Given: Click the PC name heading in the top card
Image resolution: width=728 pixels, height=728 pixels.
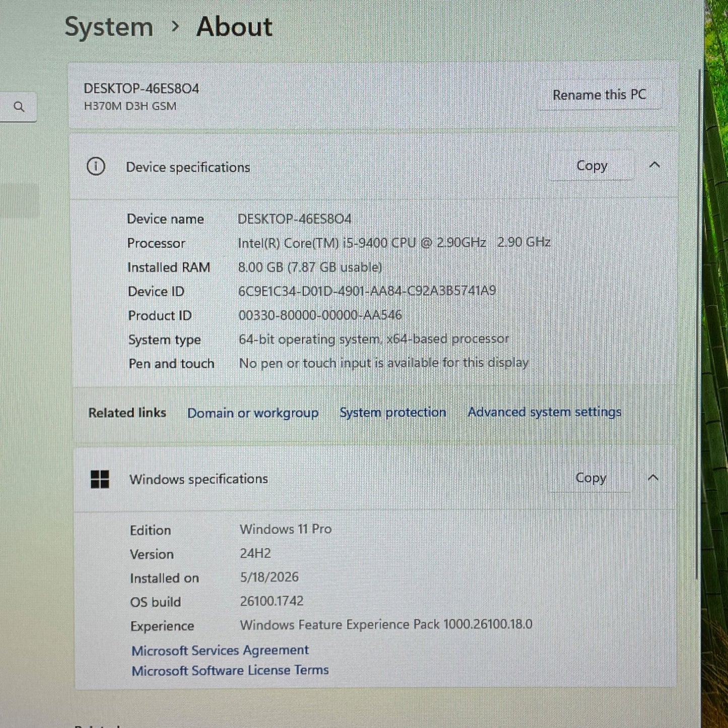Looking at the screenshot, I should tap(141, 89).
